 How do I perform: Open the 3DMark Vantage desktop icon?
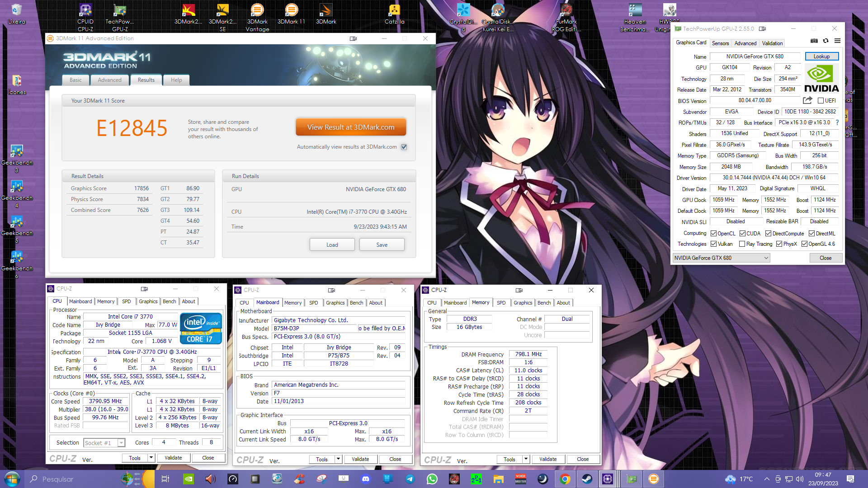point(257,18)
